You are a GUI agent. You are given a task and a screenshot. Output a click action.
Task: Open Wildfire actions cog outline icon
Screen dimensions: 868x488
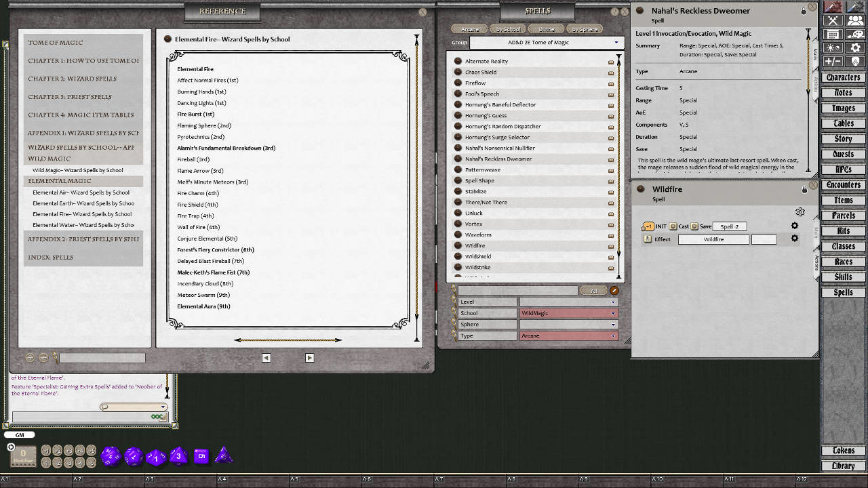(800, 212)
